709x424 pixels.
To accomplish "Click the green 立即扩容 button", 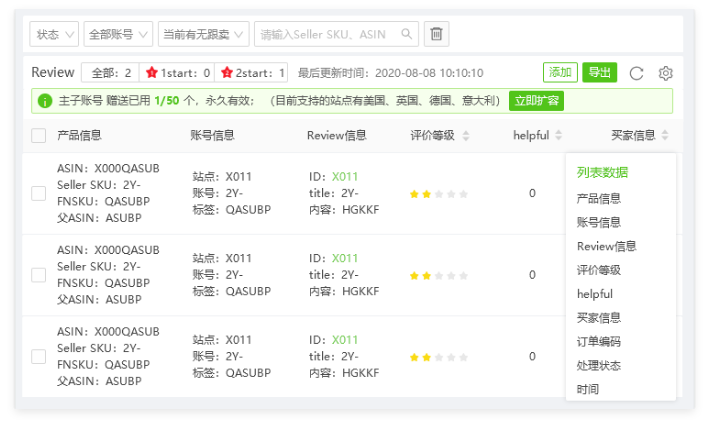I will point(536,101).
